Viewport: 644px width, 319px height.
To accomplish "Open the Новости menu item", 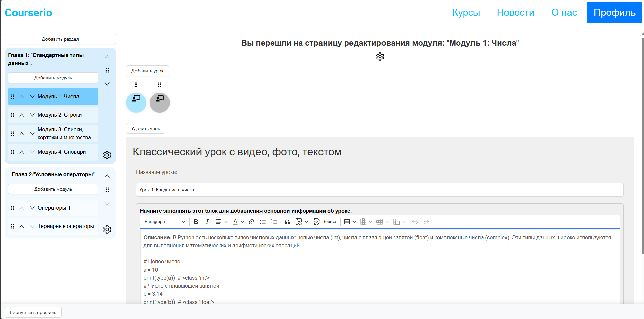I will (x=515, y=12).
